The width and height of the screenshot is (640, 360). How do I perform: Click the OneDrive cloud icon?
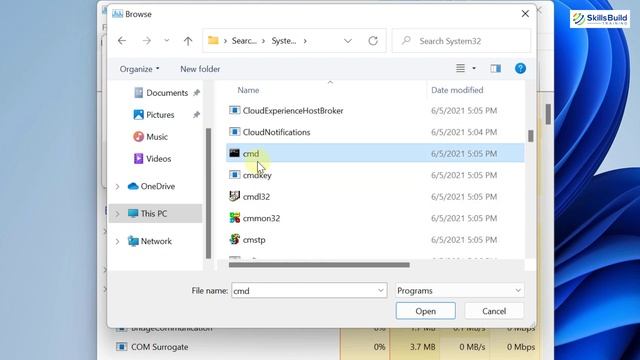(x=133, y=186)
